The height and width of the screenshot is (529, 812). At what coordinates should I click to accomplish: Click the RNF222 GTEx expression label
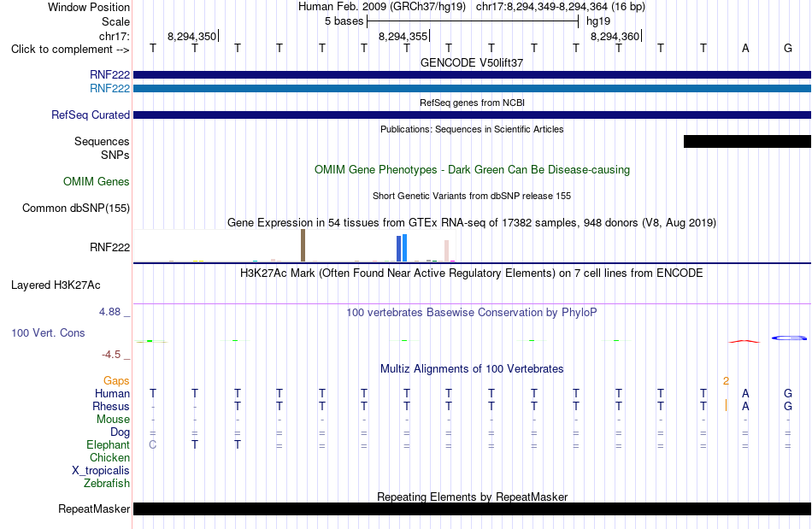coord(109,248)
